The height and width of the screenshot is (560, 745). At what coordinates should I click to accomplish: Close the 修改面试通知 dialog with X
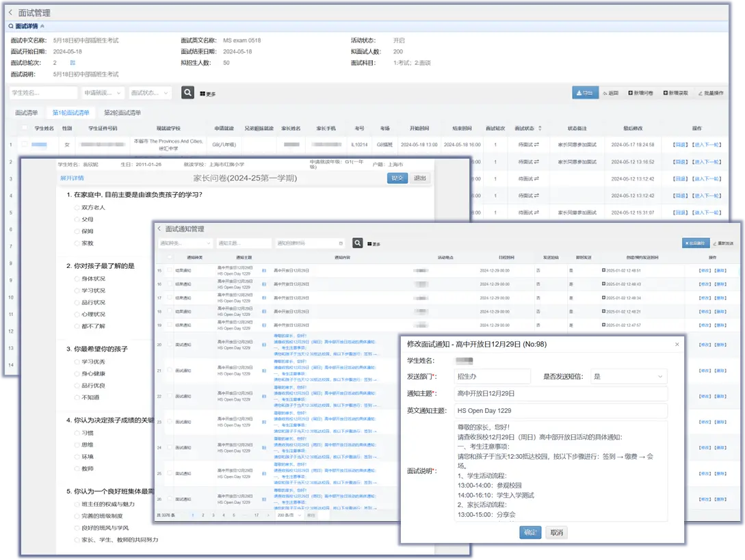pyautogui.click(x=677, y=344)
